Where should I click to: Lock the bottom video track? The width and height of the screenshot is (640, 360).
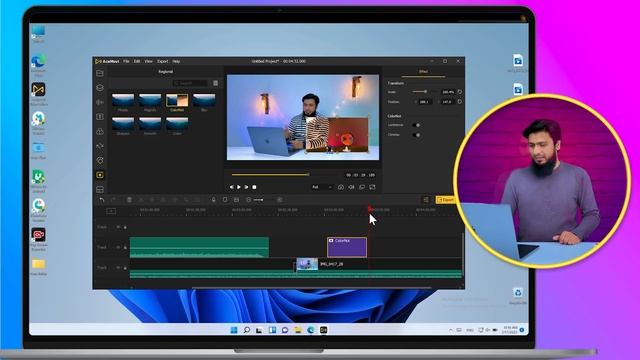click(125, 268)
